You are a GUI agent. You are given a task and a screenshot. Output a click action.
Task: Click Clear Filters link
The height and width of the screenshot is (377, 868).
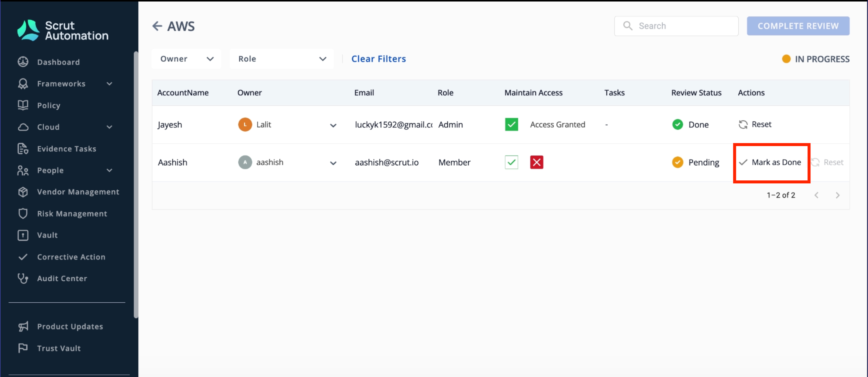(x=379, y=59)
